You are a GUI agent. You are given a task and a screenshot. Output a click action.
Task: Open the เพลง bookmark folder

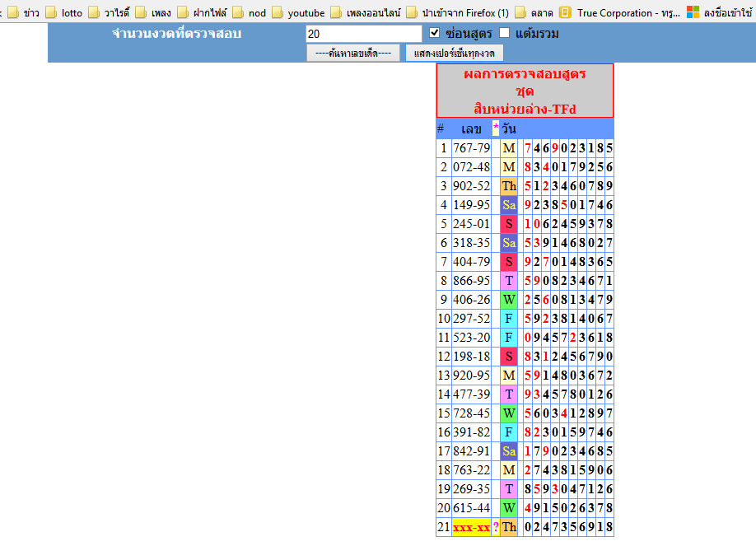[153, 12]
